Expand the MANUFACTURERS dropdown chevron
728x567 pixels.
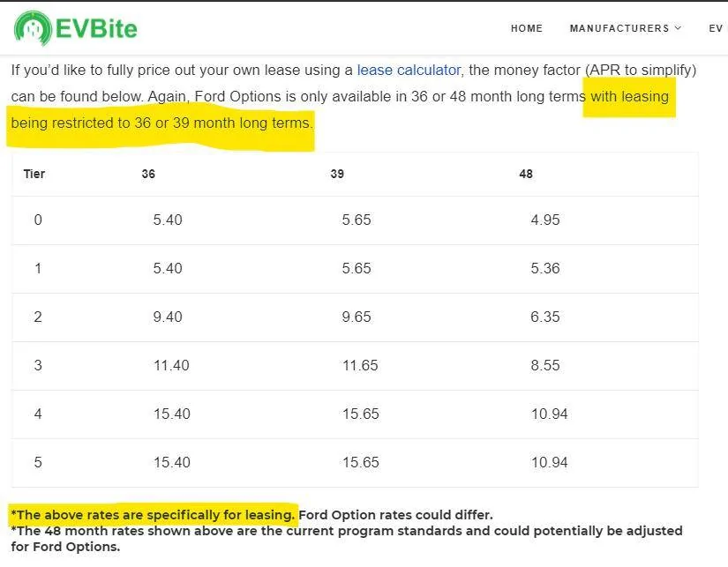point(678,28)
